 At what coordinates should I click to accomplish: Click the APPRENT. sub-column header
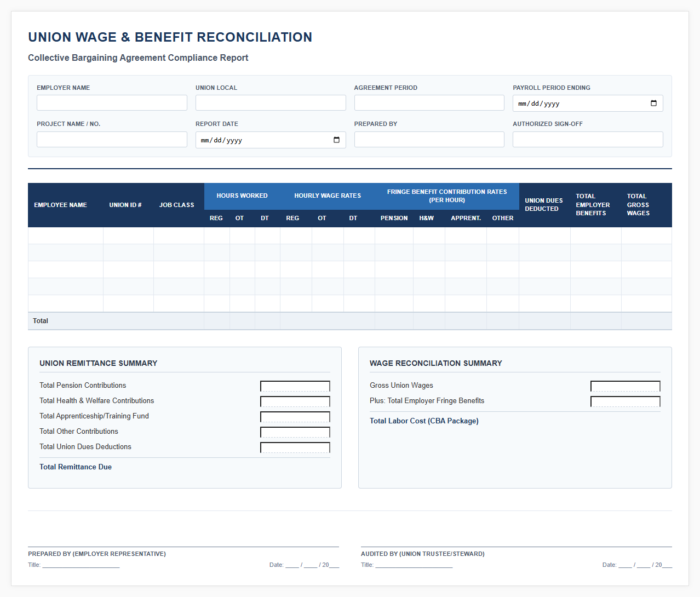[466, 218]
